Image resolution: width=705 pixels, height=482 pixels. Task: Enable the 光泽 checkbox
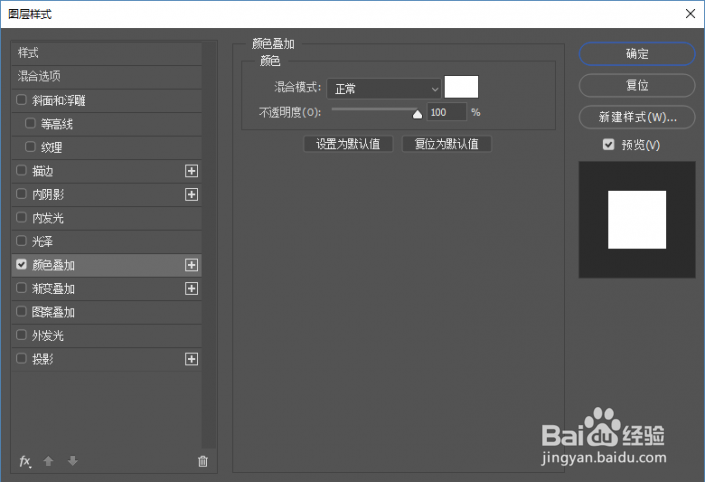pyautogui.click(x=21, y=241)
